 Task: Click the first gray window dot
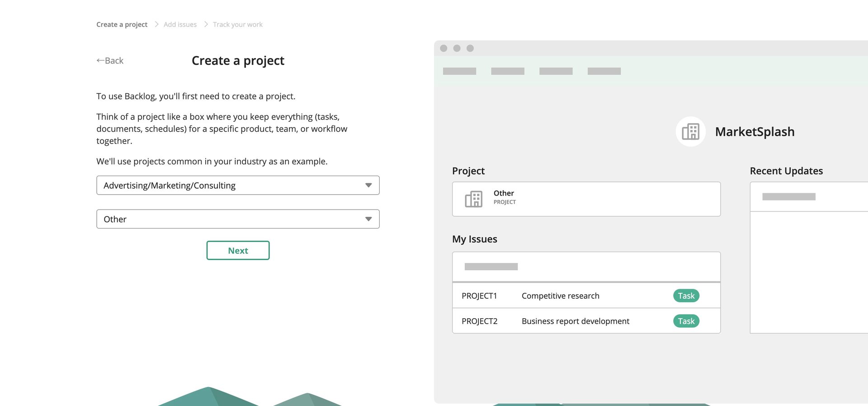(443, 48)
